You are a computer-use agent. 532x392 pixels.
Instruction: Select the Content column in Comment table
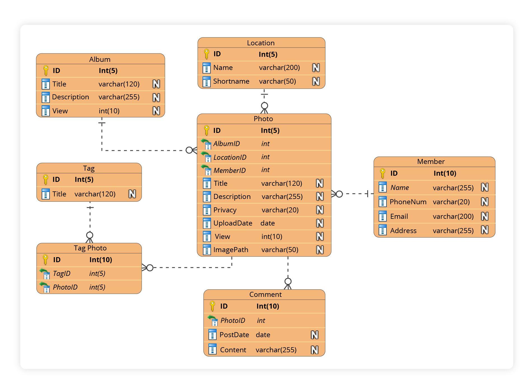(x=233, y=350)
